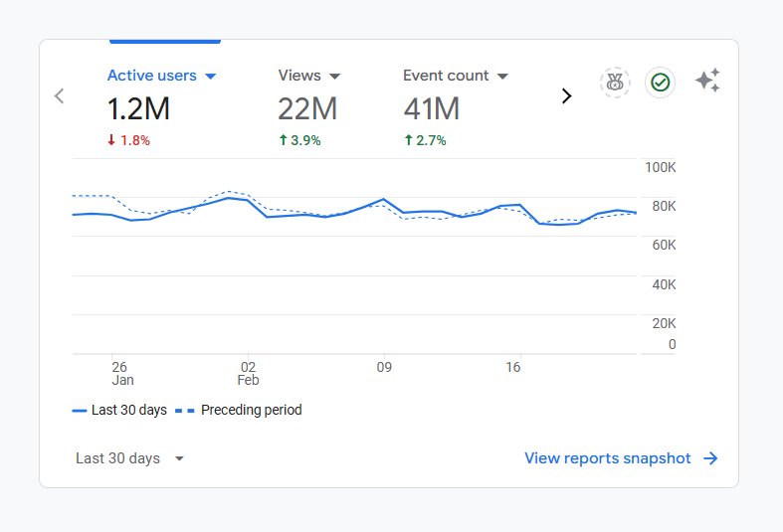The width and height of the screenshot is (783, 532).
Task: Click the Last 30 days legend entry
Action: pyautogui.click(x=119, y=410)
